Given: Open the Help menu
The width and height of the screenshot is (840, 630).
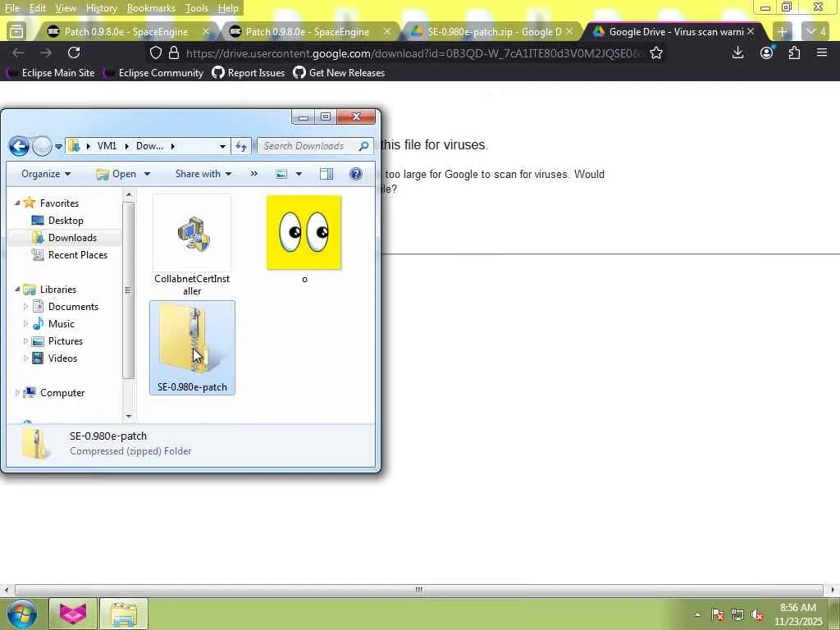Looking at the screenshot, I should (x=228, y=8).
